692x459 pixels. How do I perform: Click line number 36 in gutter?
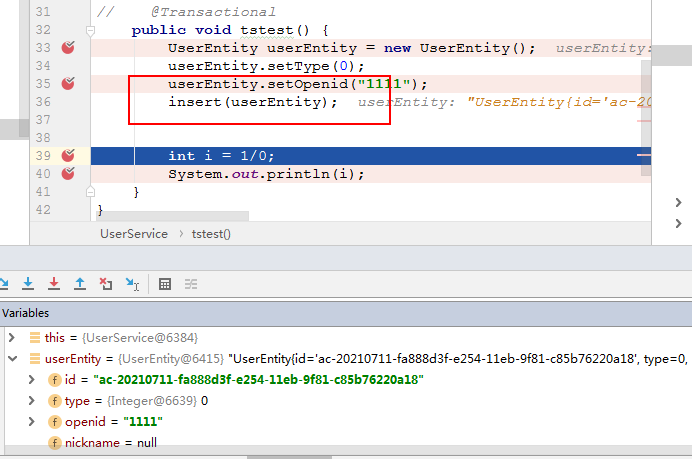[43, 102]
